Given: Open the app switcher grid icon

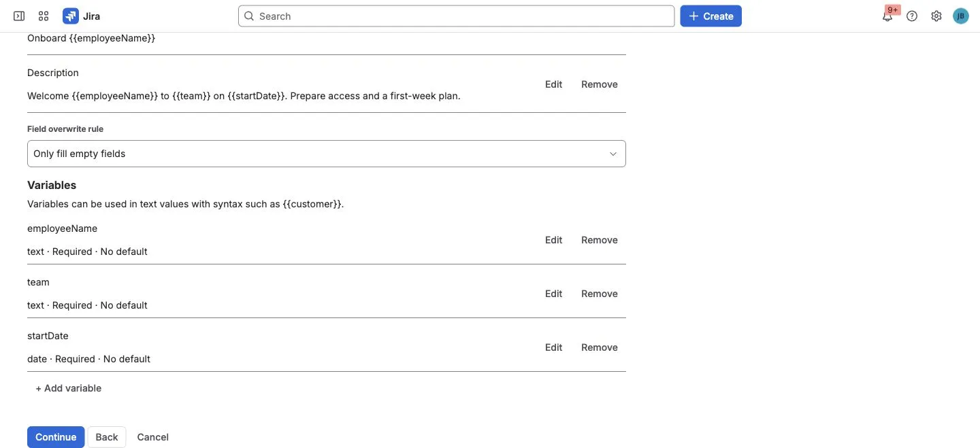Looking at the screenshot, I should [44, 16].
